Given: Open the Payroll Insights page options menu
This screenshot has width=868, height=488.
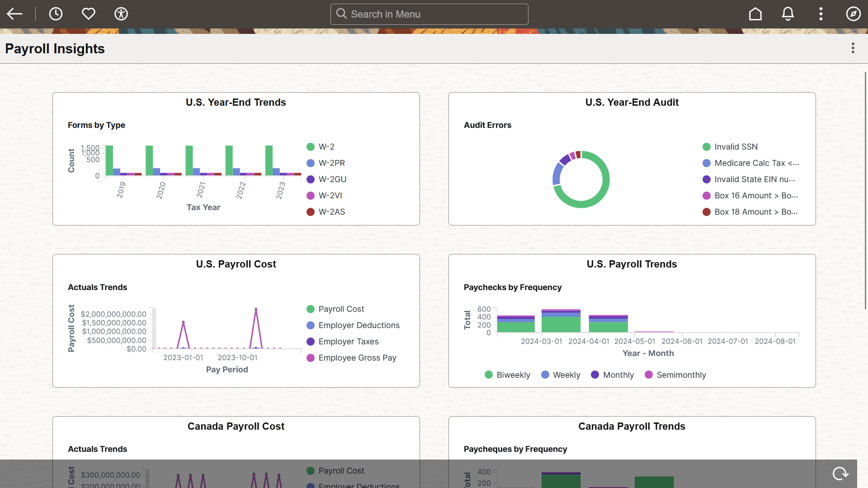Looking at the screenshot, I should click(x=853, y=48).
